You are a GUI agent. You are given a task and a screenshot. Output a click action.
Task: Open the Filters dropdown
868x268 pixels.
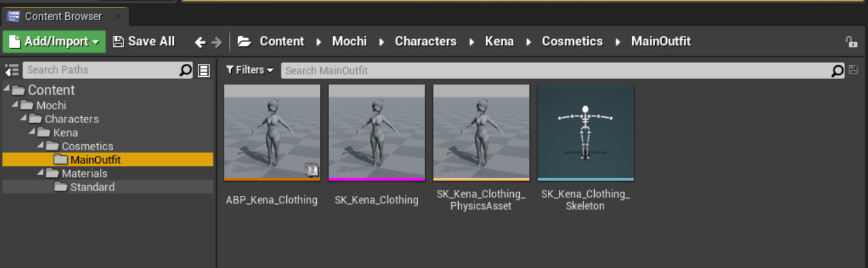point(249,70)
